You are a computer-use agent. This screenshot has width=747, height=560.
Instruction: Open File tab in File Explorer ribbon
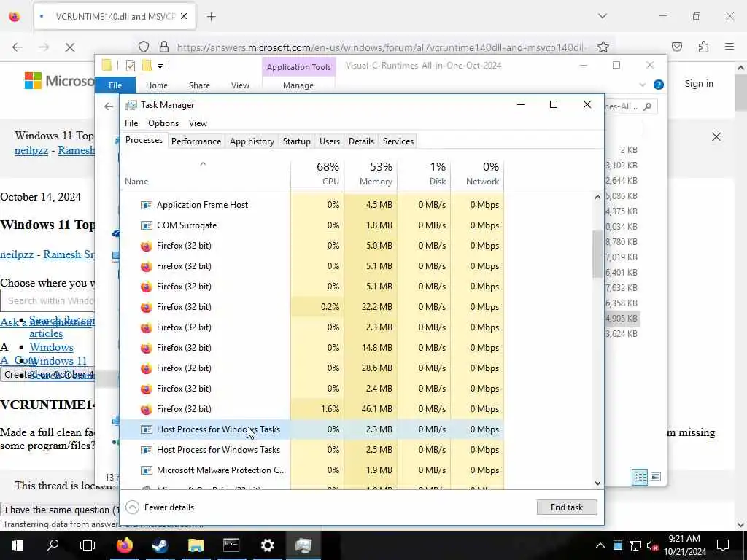[x=115, y=85]
